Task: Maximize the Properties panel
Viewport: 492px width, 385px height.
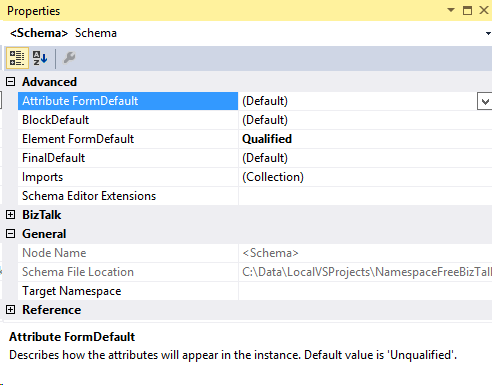Action: coord(467,10)
